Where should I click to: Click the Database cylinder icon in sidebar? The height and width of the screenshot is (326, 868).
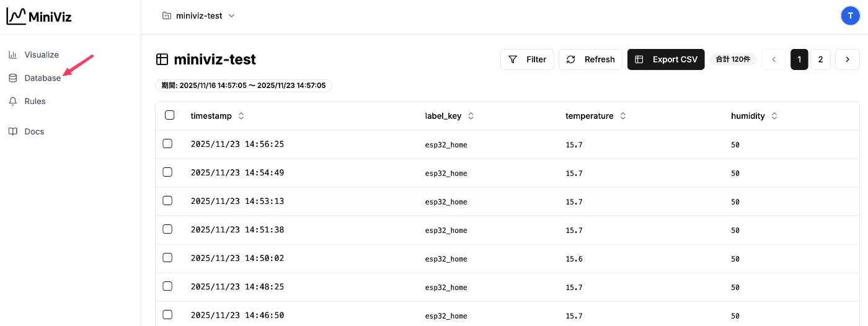(x=12, y=78)
